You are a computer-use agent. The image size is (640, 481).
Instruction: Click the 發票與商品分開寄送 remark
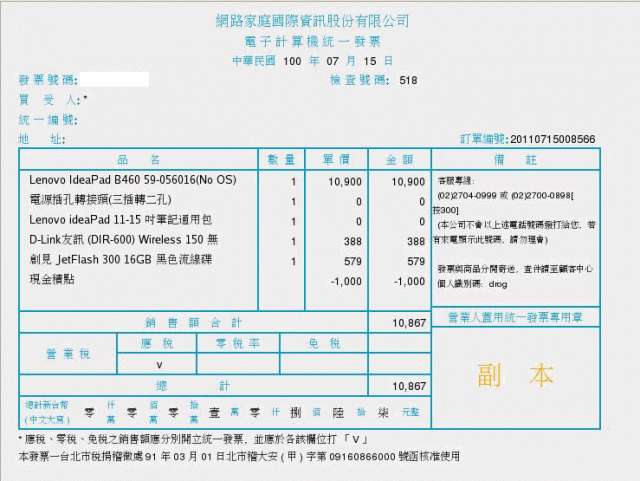point(515,269)
